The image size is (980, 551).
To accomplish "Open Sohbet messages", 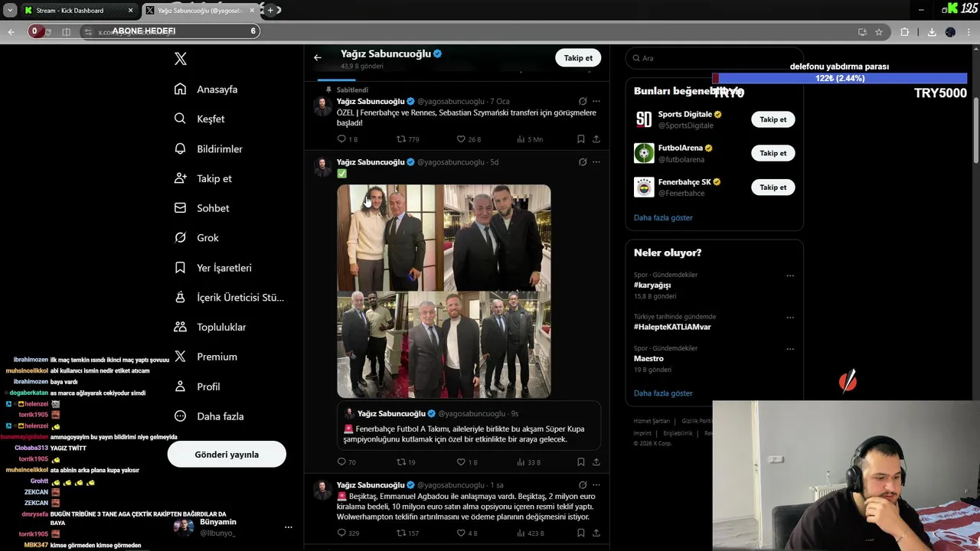I will pos(201,208).
